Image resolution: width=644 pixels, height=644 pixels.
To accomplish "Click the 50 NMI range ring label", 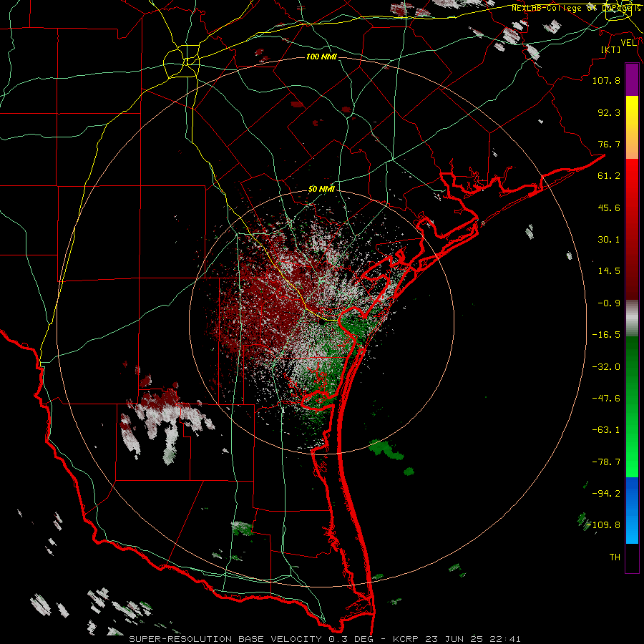I will [x=321, y=189].
